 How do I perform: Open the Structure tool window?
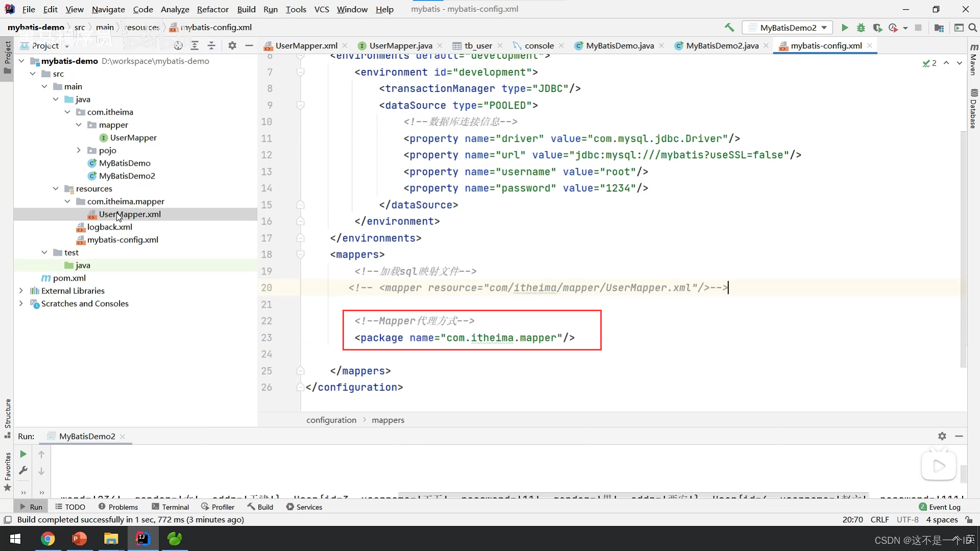coord(7,418)
